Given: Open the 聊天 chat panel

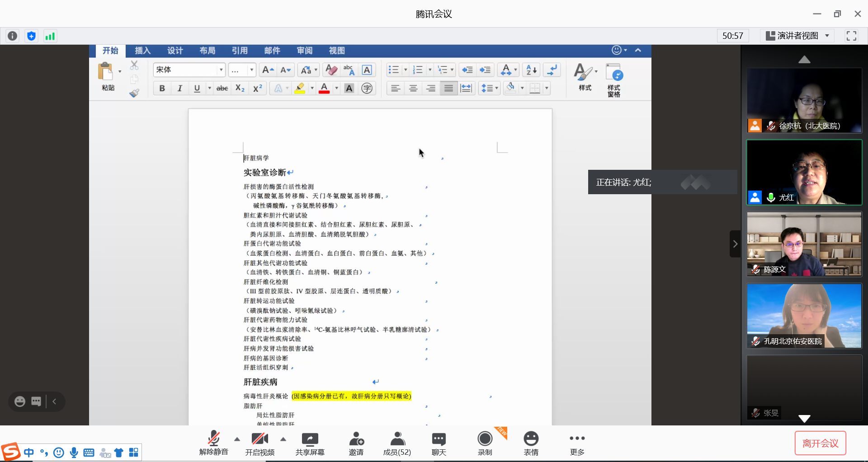Looking at the screenshot, I should coord(439,439).
